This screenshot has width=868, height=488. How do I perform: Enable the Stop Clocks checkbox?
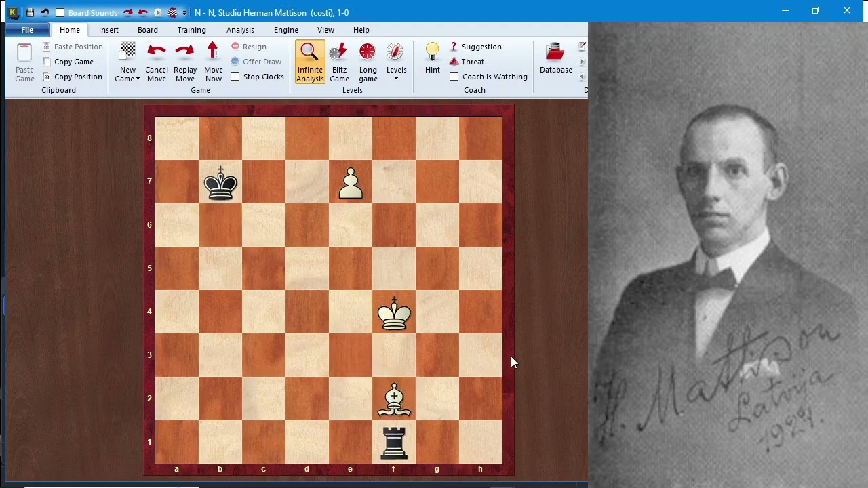235,77
